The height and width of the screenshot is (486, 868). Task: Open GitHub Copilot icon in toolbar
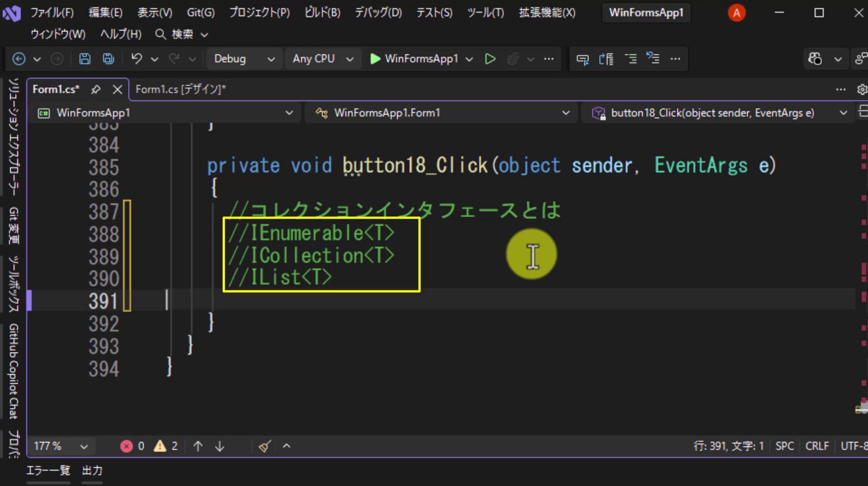point(815,59)
